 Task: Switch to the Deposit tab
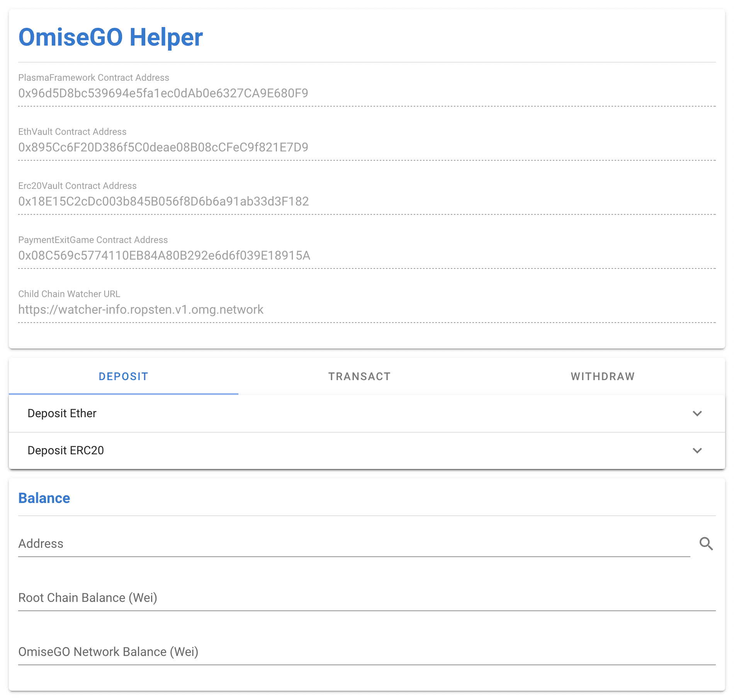pos(124,376)
